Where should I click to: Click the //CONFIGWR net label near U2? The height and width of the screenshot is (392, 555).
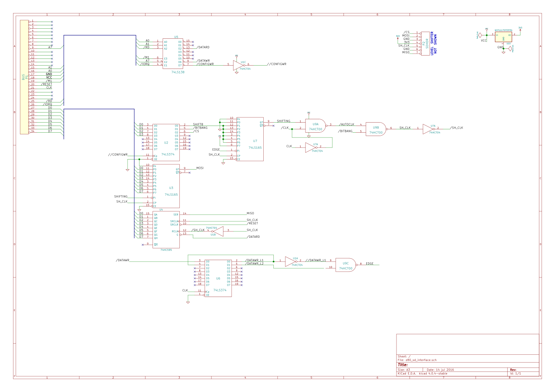(x=117, y=154)
